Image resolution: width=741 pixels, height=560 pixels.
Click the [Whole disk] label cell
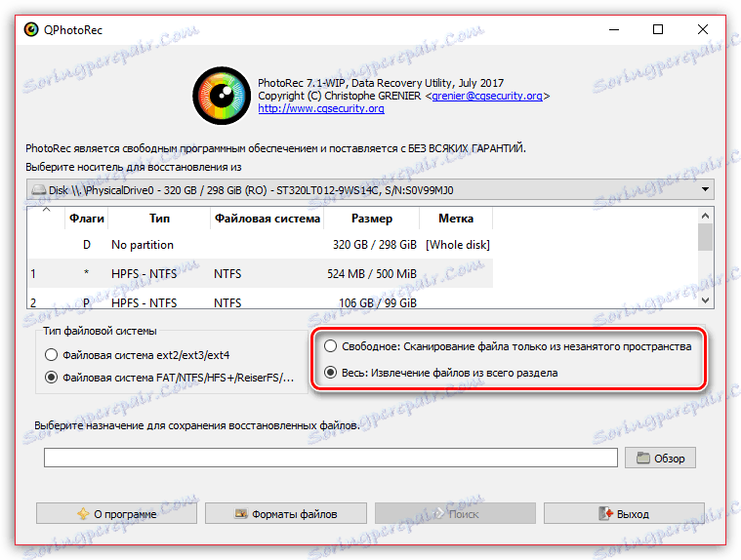pos(458,245)
